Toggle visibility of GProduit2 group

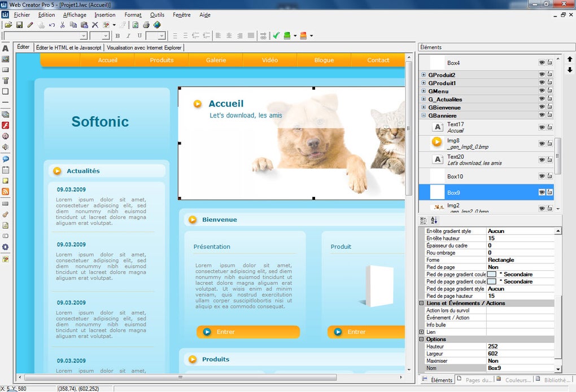[542, 74]
